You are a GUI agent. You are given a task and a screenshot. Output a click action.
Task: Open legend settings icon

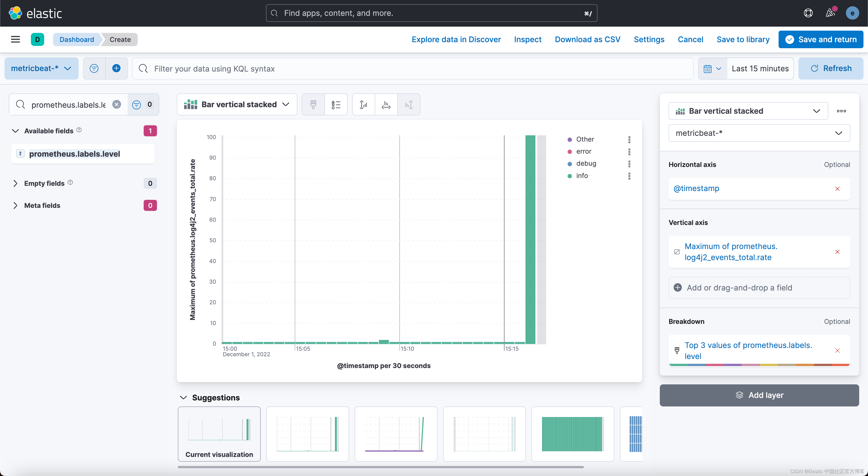[x=336, y=105]
